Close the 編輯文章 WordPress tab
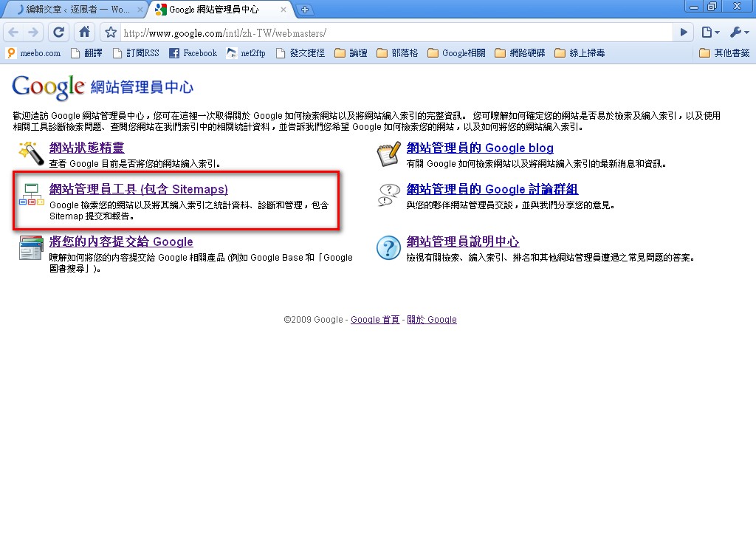Image resolution: width=756 pixels, height=545 pixels. click(x=140, y=9)
